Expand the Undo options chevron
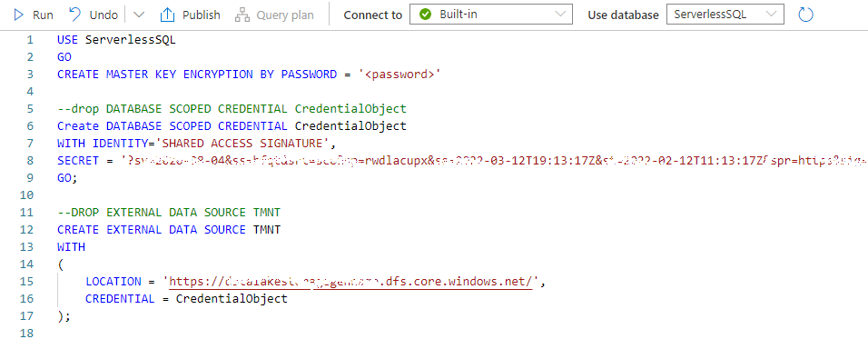The image size is (868, 349). click(139, 15)
